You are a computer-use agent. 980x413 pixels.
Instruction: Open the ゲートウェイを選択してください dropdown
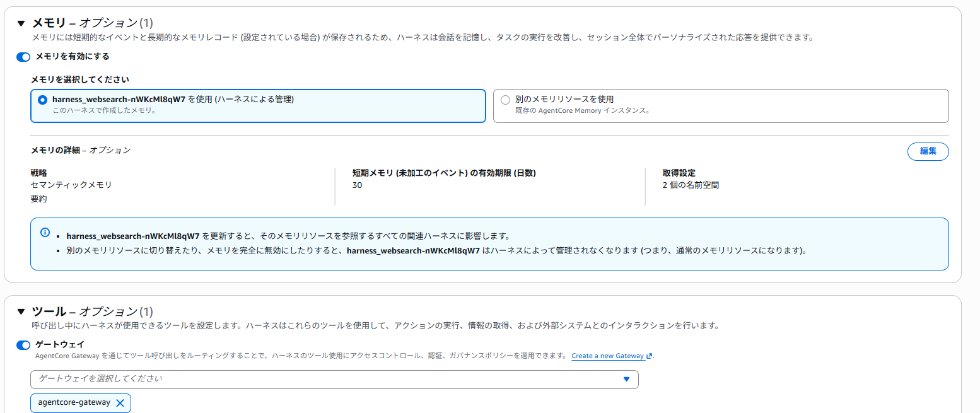click(334, 379)
